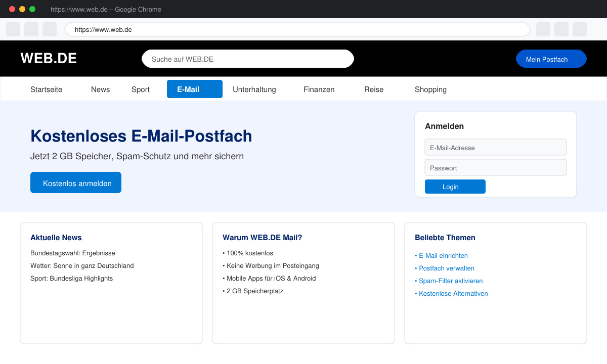
Task: Select the highlighted E-Mail tab
Action: (195, 89)
